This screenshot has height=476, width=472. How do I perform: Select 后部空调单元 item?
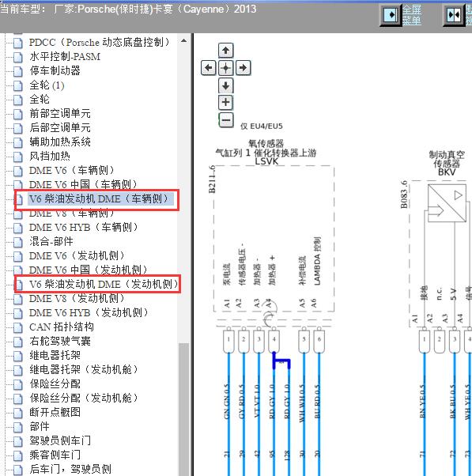[60, 127]
